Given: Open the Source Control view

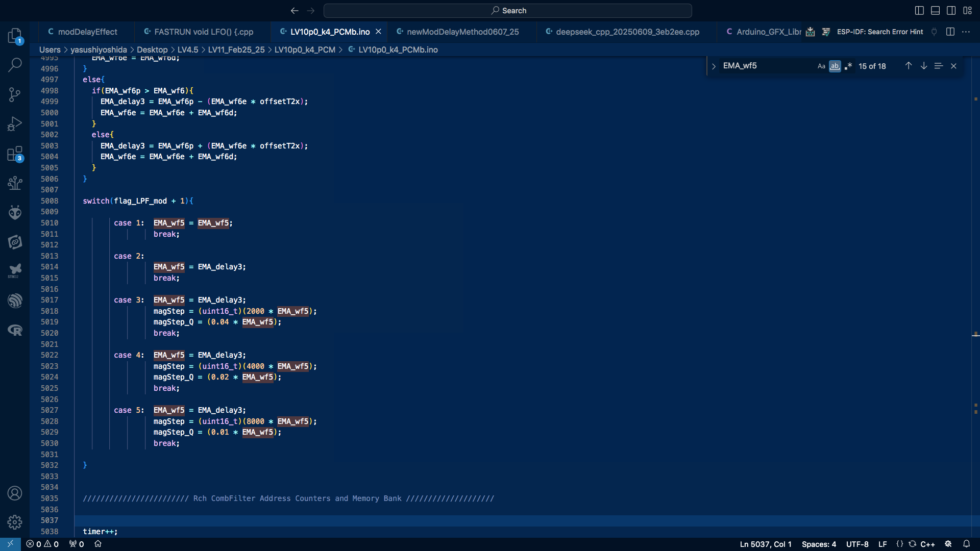Looking at the screenshot, I should 15,94.
